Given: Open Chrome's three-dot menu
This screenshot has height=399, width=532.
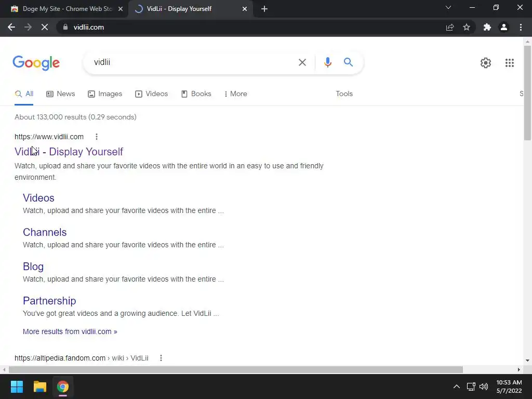Looking at the screenshot, I should (x=521, y=27).
